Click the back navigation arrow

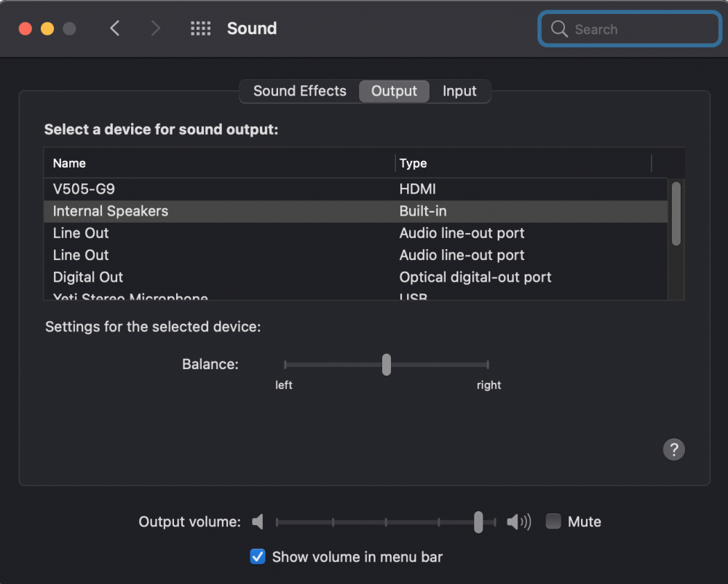point(115,28)
